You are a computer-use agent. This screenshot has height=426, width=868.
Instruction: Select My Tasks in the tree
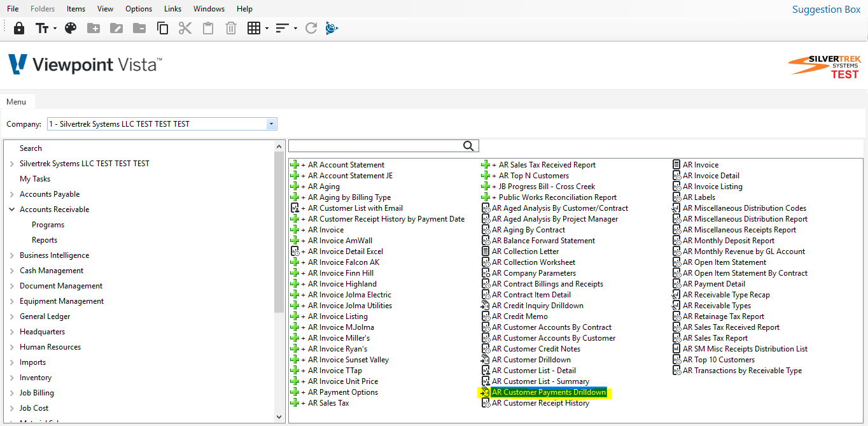click(x=35, y=179)
